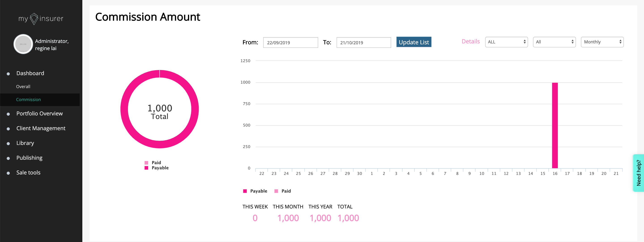Viewport: 644px width, 242px height.
Task: Click the administrator profile avatar
Action: (x=23, y=44)
